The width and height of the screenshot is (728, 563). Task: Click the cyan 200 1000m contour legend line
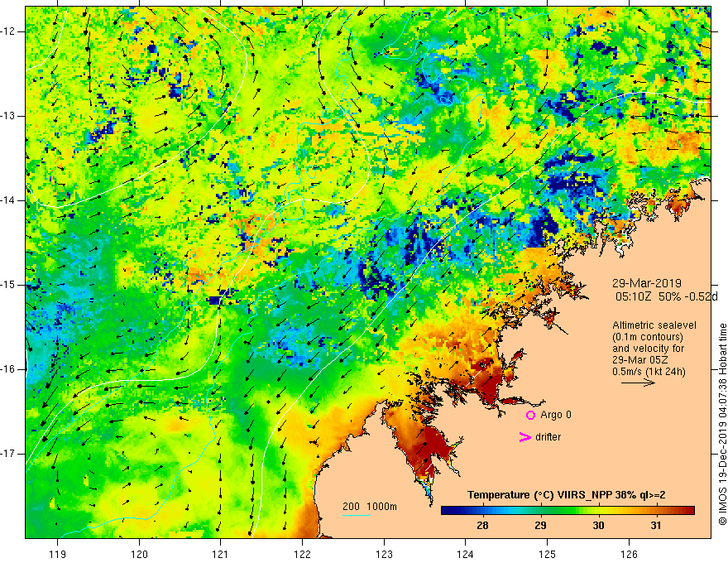tap(356, 515)
